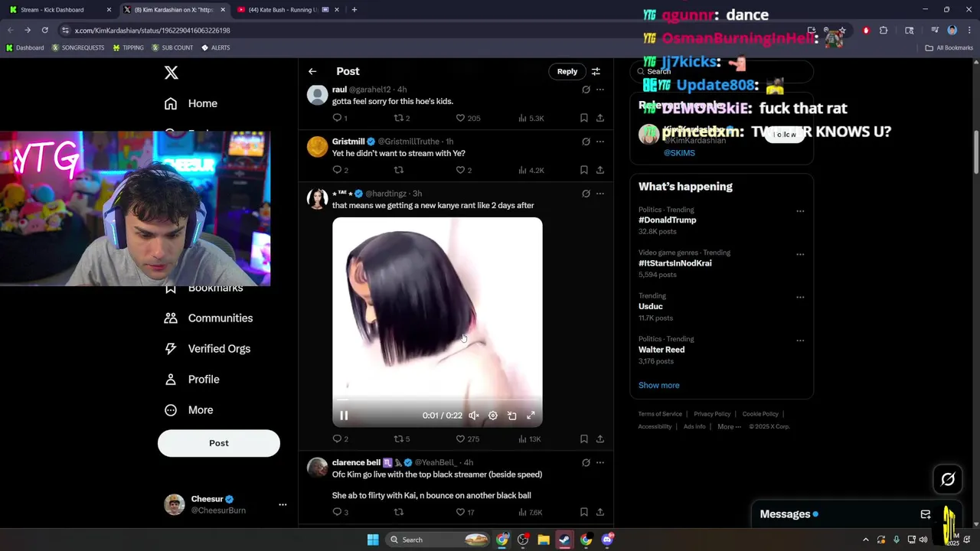The width and height of the screenshot is (980, 551).
Task: Open Verified Orgs in the sidebar
Action: [207, 348]
